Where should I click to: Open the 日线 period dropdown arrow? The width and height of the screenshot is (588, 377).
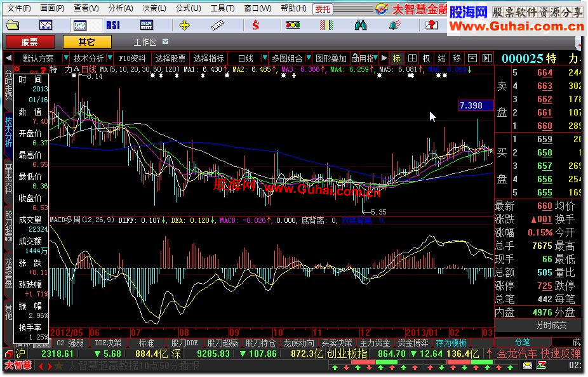click(265, 58)
